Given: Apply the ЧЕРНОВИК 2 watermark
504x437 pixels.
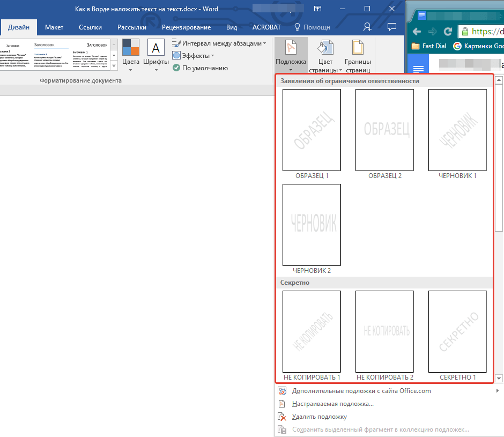Looking at the screenshot, I should point(312,225).
